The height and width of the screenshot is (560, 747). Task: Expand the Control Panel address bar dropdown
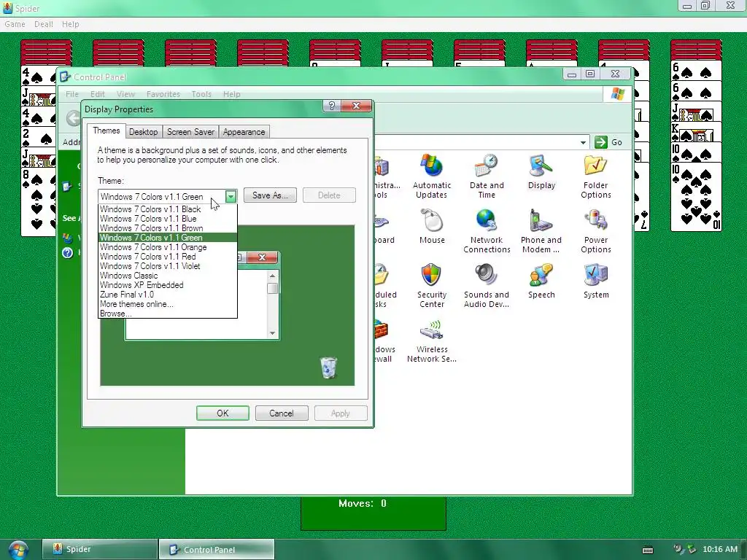583,142
